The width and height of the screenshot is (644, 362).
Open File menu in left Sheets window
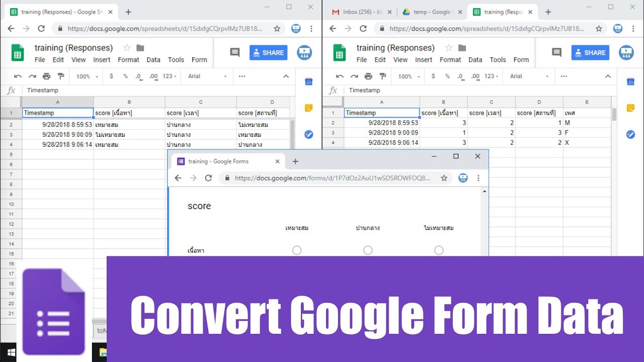click(40, 60)
